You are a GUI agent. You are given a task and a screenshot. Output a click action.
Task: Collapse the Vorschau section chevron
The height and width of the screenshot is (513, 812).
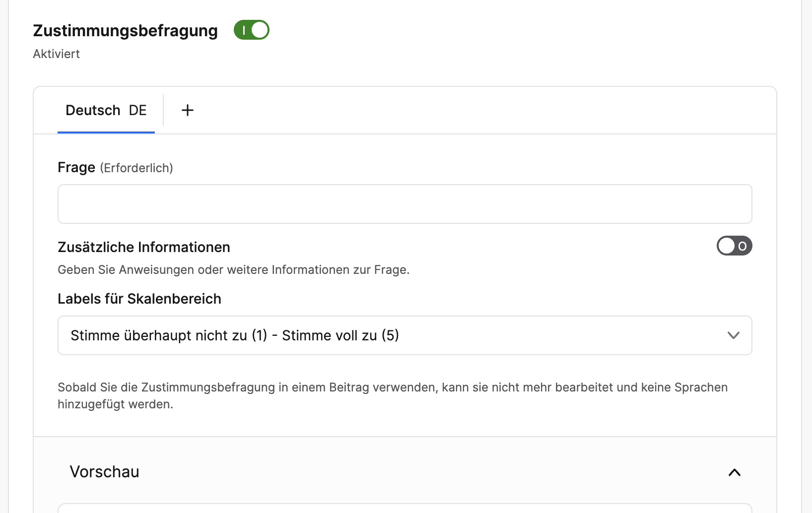click(x=735, y=472)
